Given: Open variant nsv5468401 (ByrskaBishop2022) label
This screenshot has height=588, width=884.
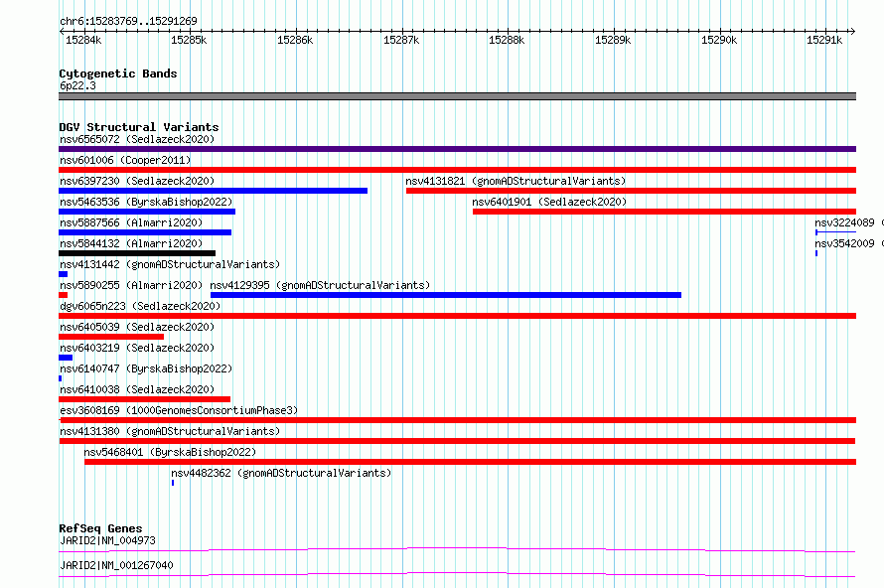Looking at the screenshot, I should click(x=170, y=452).
